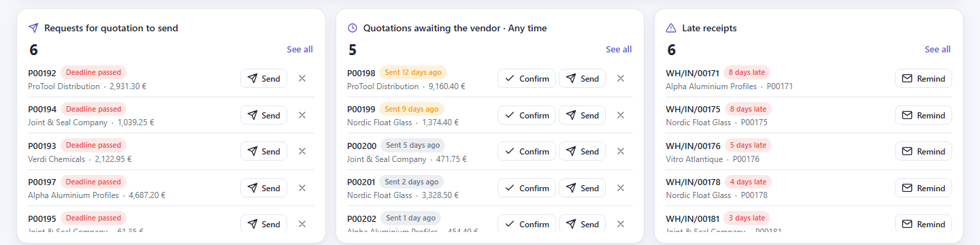Open purchase order P00194
980x245 pixels.
click(x=42, y=109)
